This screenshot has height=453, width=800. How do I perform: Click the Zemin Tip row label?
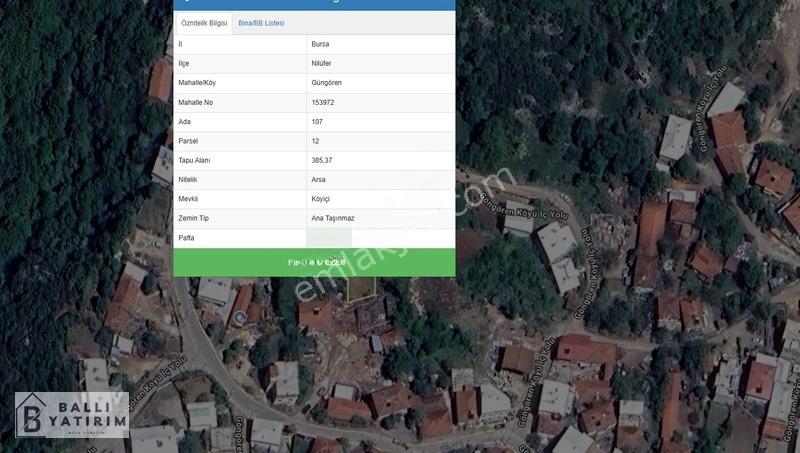[193, 218]
